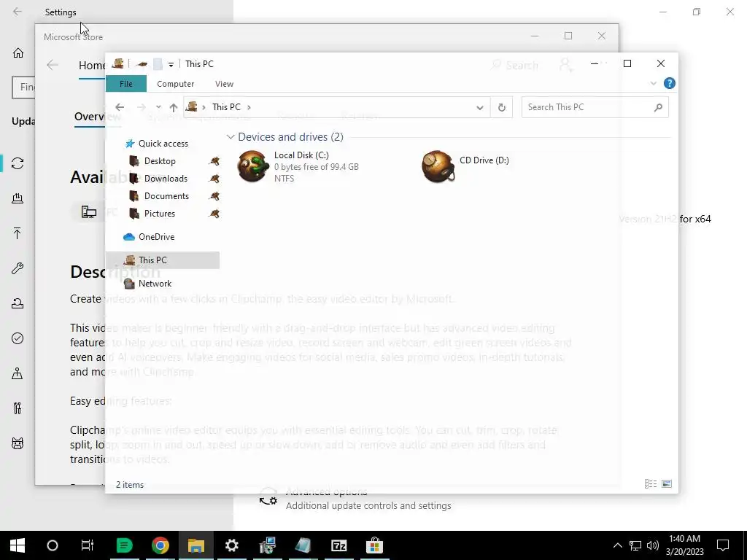Open the recent locations dropdown arrow

[x=158, y=107]
